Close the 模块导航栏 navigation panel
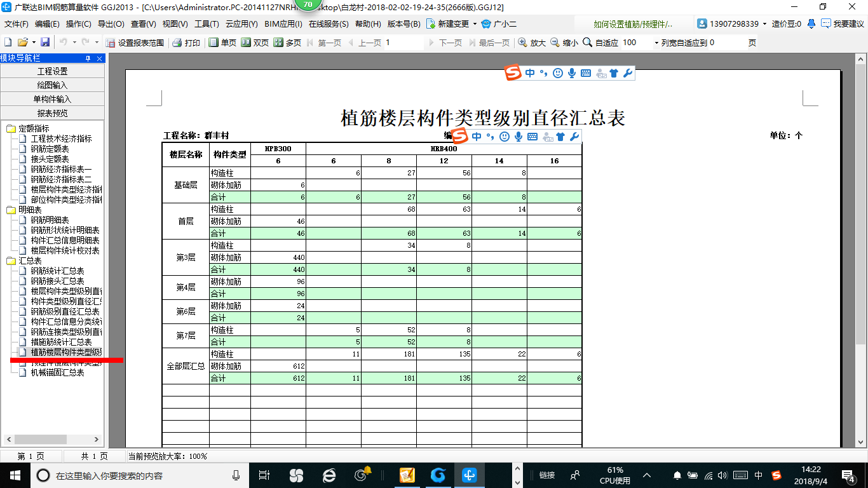This screenshot has height=488, width=868. pos(99,58)
